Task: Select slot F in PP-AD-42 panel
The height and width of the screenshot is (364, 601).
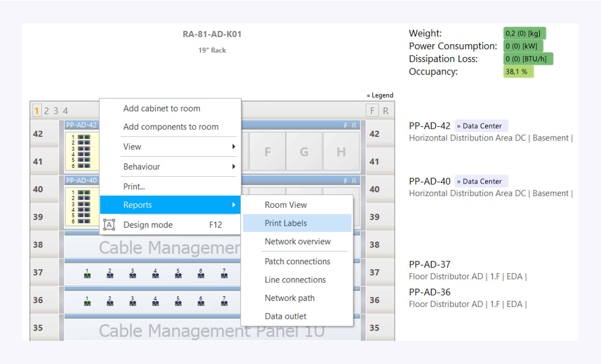Action: 267,152
